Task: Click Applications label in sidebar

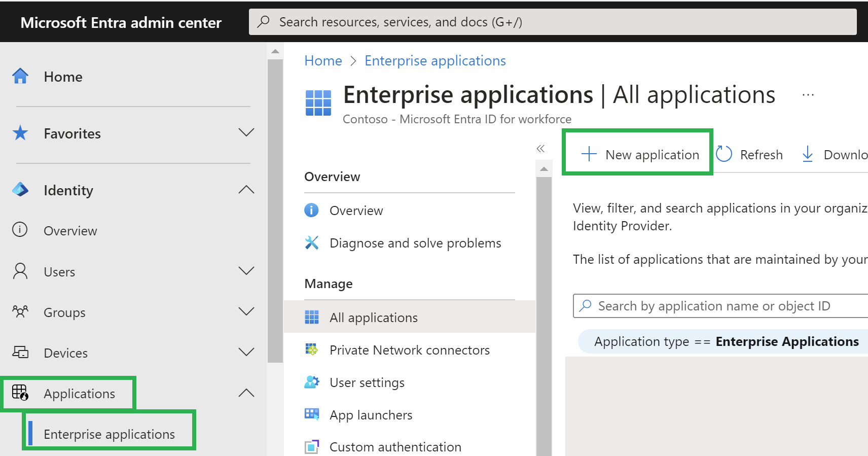Action: coord(79,394)
